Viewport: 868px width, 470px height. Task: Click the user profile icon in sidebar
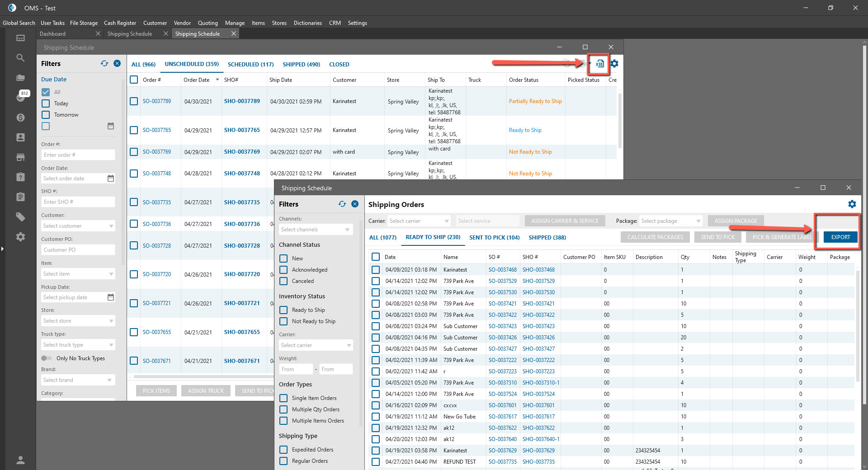[20, 460]
